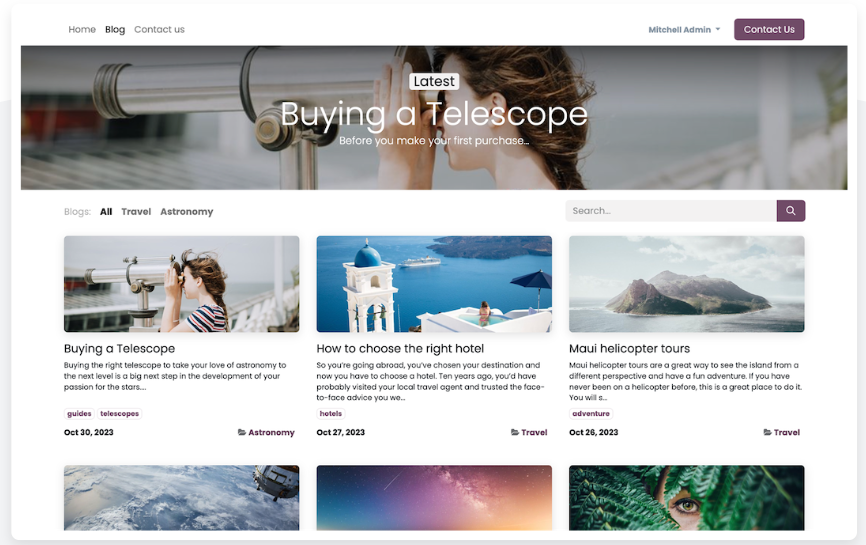Click the purple Contact Us button
Image resolution: width=866 pixels, height=545 pixels.
point(769,29)
